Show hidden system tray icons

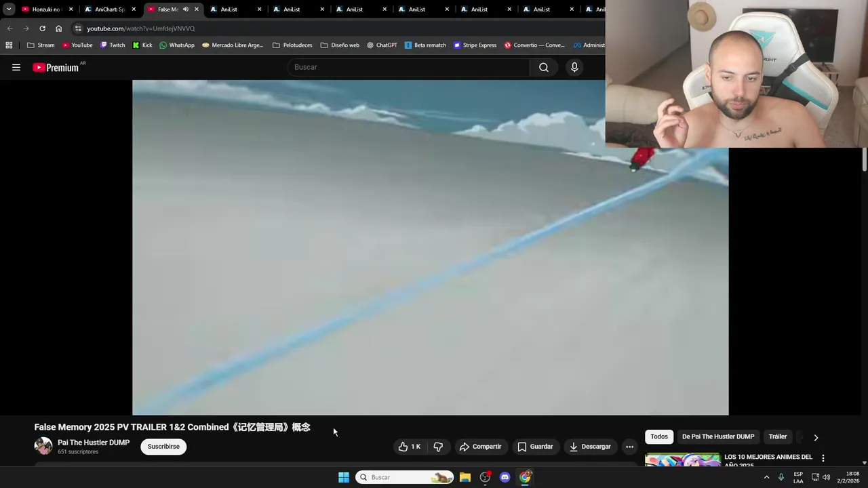pyautogui.click(x=766, y=477)
